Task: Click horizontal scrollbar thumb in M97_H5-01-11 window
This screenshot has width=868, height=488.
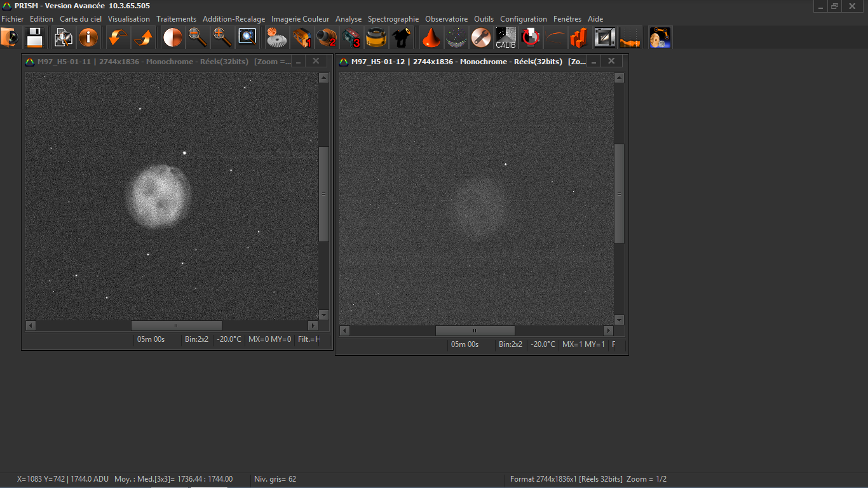Action: tap(176, 326)
